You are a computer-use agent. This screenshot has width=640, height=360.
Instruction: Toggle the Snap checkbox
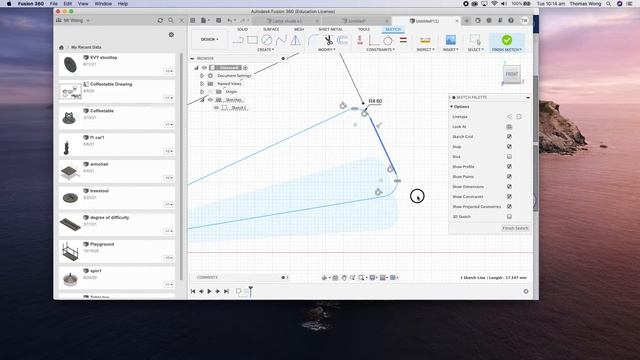tap(509, 147)
